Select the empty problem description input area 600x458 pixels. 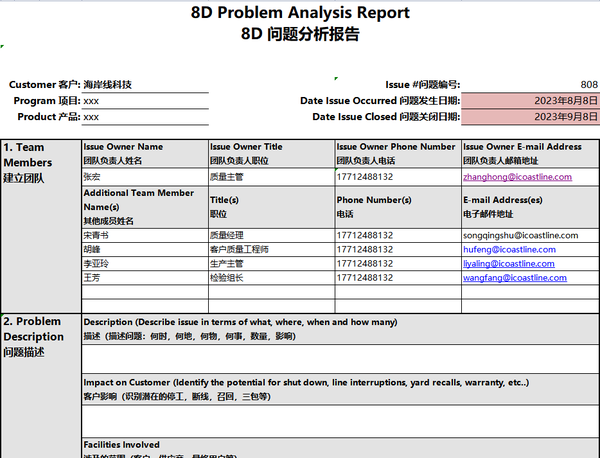[x=340, y=359]
